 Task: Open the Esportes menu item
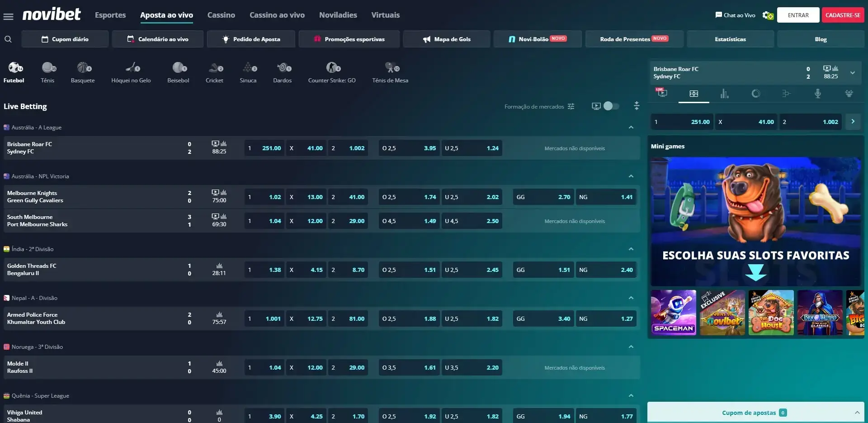tap(110, 15)
